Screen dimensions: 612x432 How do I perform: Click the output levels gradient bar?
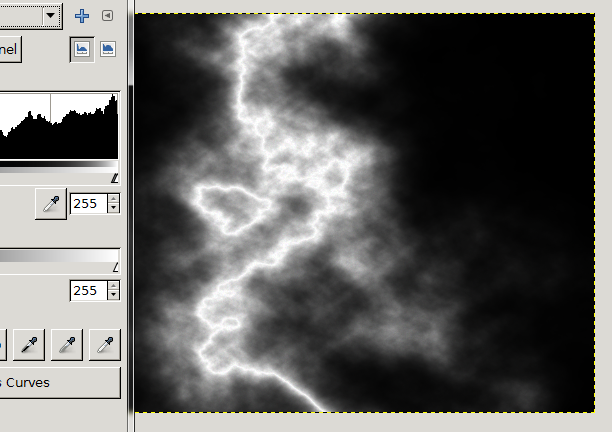pos(59,256)
